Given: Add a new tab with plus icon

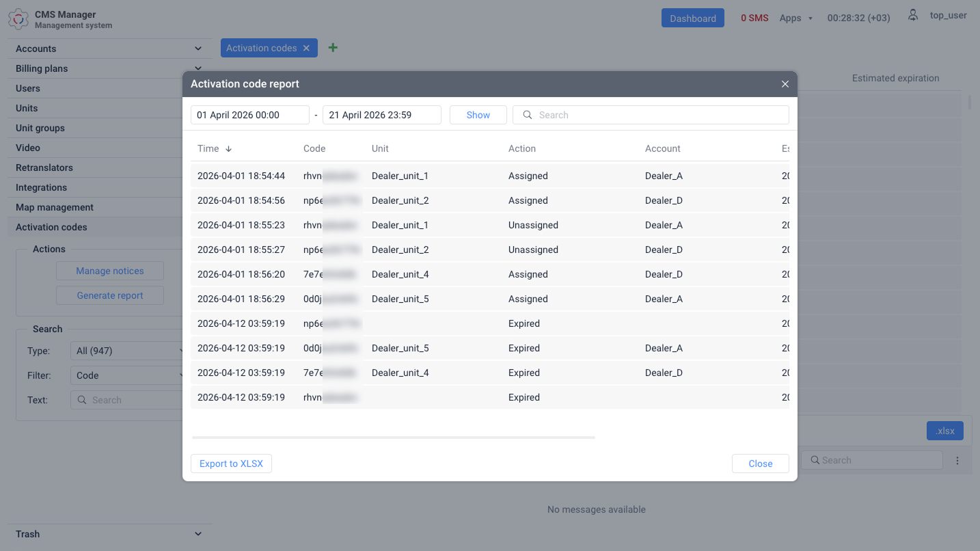Looking at the screenshot, I should (x=333, y=48).
